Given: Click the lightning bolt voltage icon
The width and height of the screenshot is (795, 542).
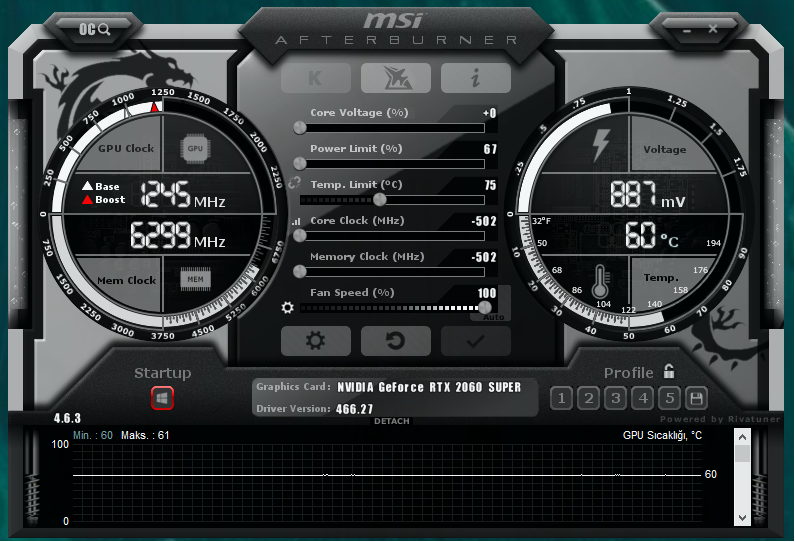Looking at the screenshot, I should [601, 145].
